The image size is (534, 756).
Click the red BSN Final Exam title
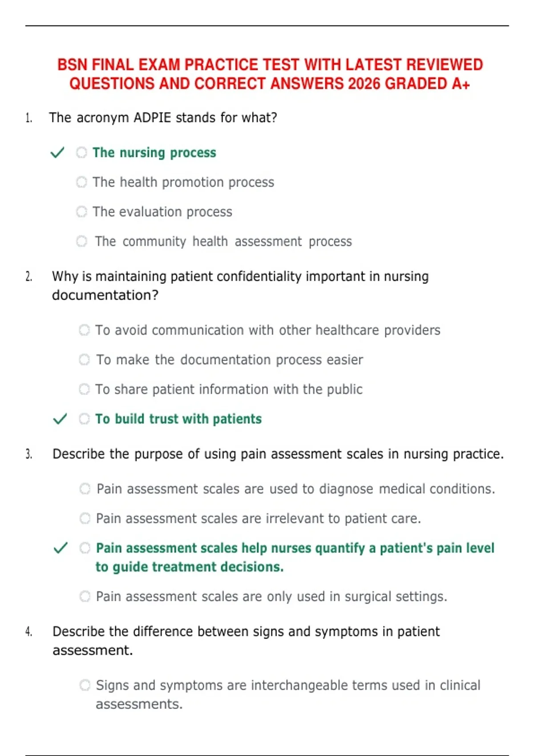(x=270, y=74)
